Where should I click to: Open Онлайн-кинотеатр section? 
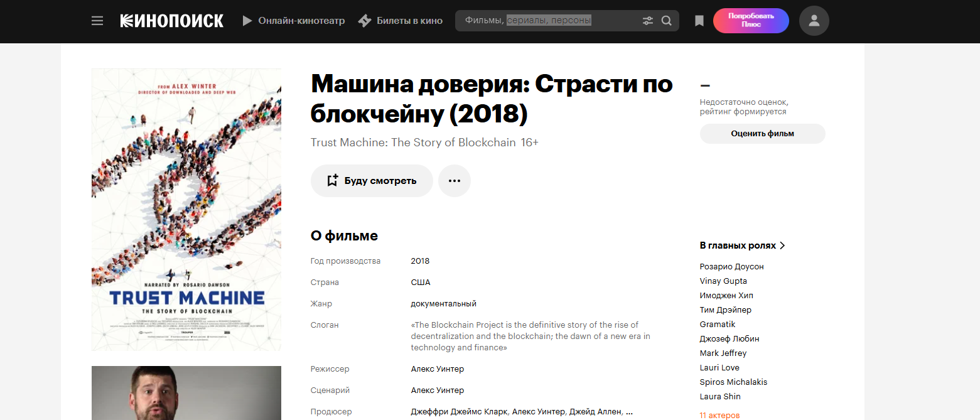294,21
